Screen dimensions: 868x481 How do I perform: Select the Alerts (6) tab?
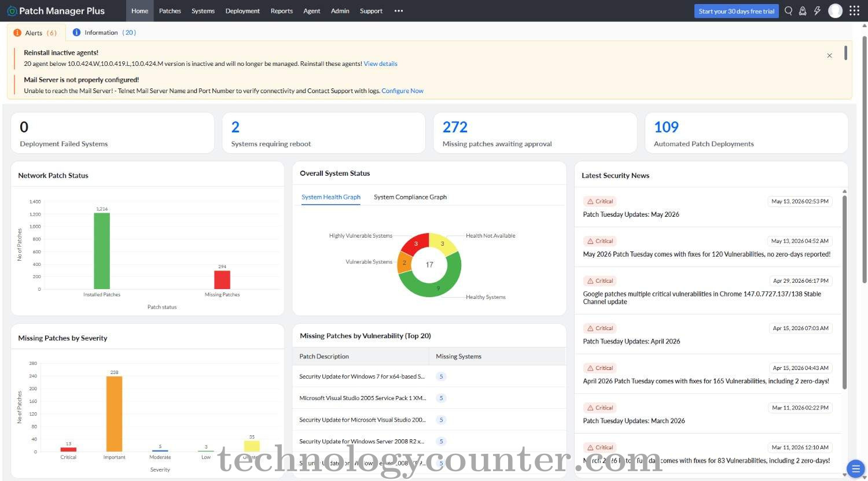coord(36,33)
